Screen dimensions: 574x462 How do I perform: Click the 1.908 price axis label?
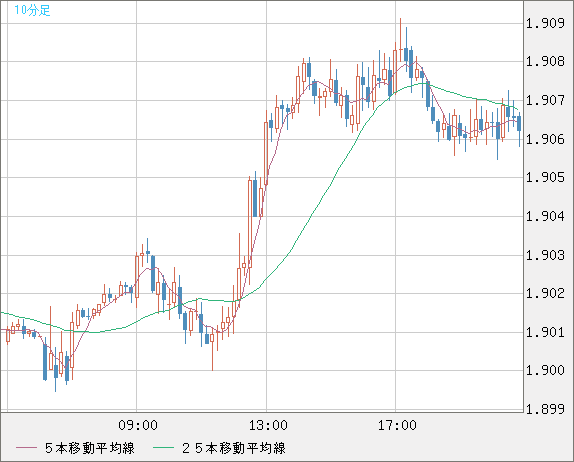click(x=545, y=62)
